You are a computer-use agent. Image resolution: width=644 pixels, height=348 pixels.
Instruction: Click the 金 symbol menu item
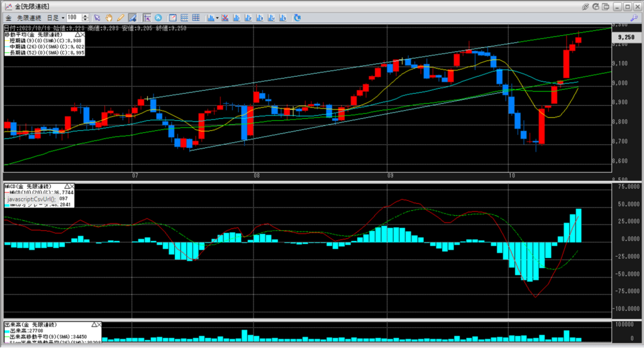[8, 17]
